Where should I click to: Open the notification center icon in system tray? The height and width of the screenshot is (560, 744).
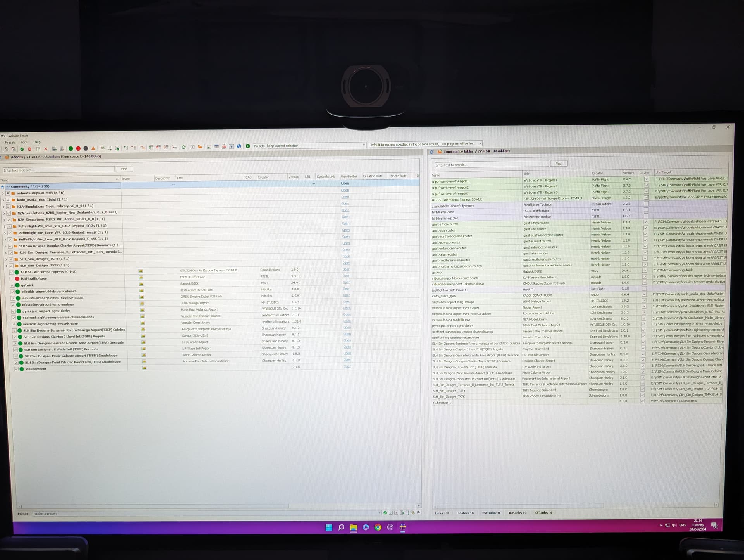coord(715,526)
